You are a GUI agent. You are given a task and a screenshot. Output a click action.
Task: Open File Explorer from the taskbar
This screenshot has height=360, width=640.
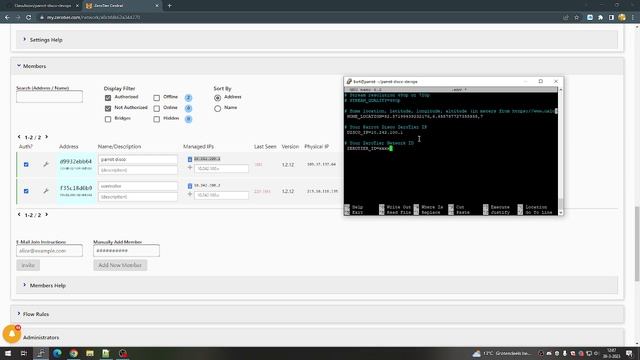click(90, 353)
